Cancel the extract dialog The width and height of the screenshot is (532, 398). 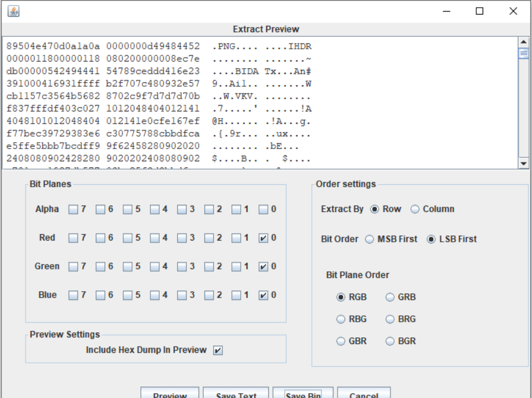(x=363, y=393)
